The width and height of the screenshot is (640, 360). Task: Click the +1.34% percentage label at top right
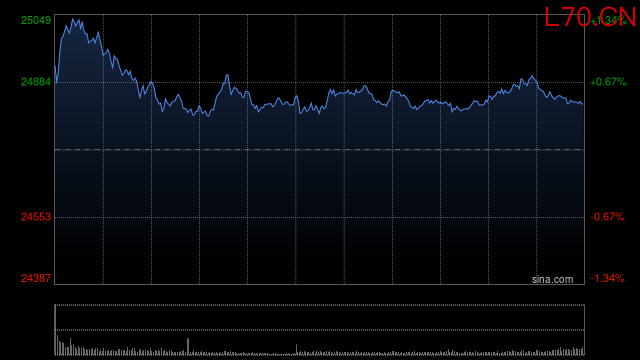(608, 20)
